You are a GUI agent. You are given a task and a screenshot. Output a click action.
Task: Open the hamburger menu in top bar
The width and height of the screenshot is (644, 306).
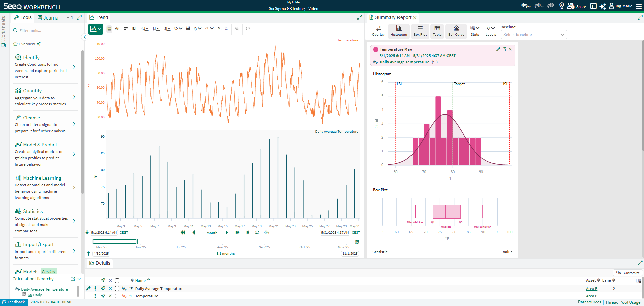click(639, 6)
